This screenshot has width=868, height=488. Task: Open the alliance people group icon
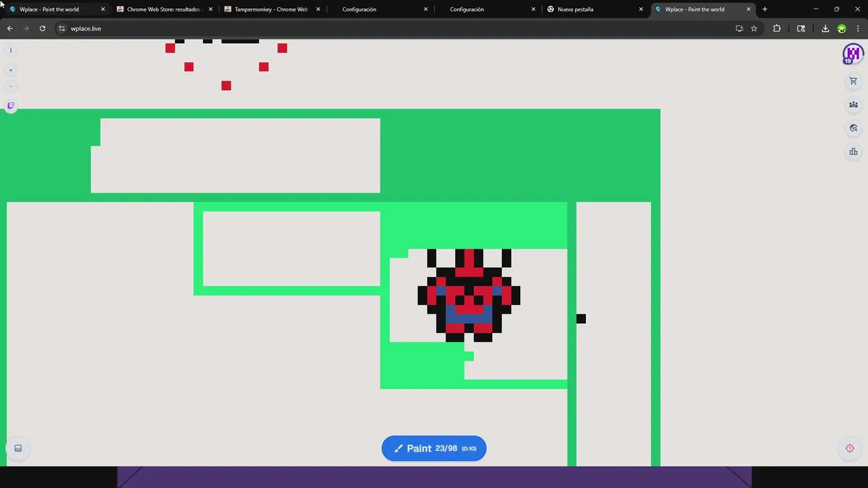(x=853, y=105)
